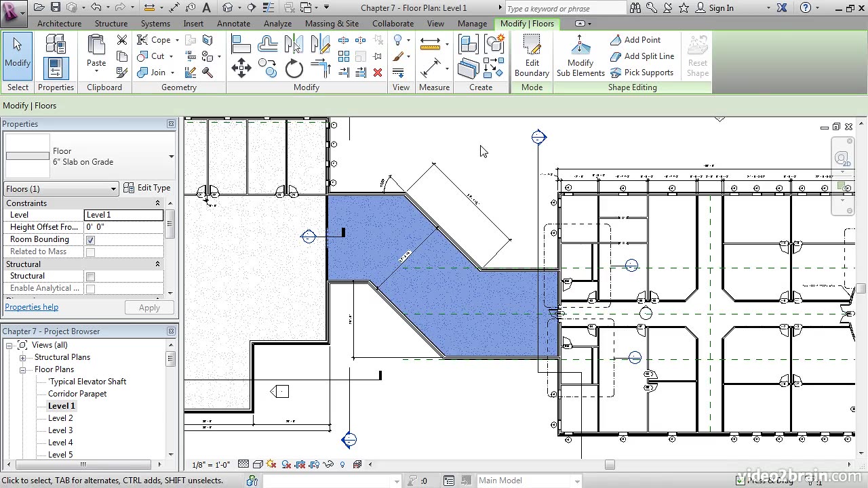Click Add Split Line button

pos(642,56)
